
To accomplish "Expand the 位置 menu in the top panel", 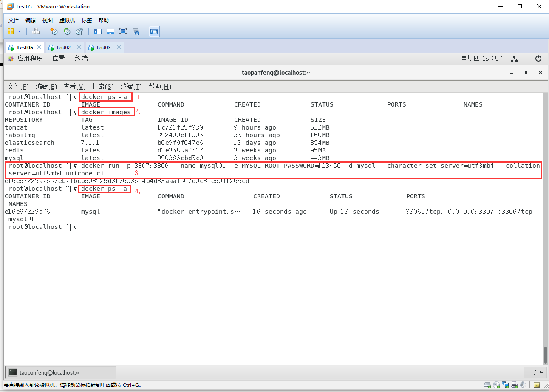I will point(58,59).
